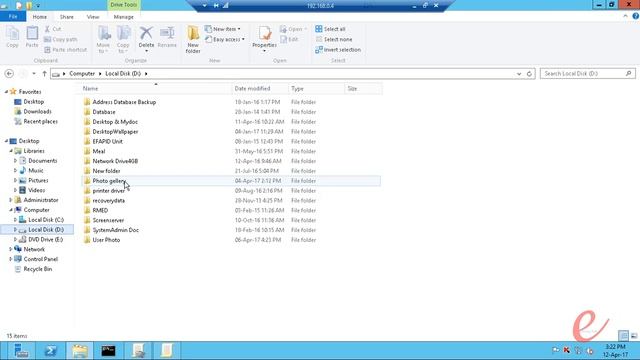
Task: Switch to the Details view layout icon
Action: click(x=623, y=336)
